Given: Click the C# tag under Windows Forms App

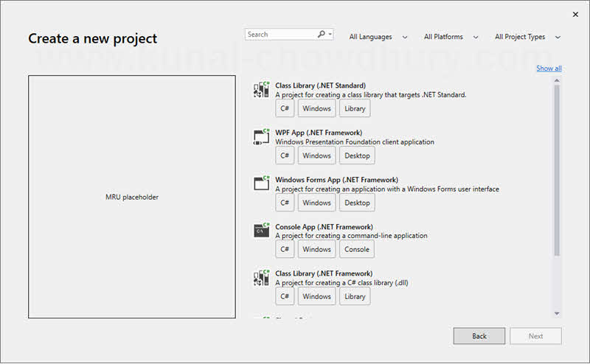Looking at the screenshot, I should tap(285, 203).
